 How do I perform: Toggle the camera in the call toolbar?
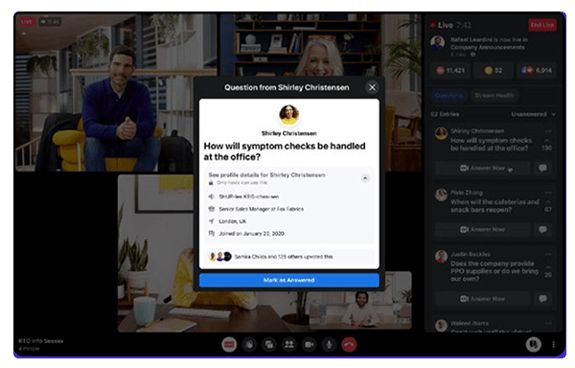[x=309, y=345]
